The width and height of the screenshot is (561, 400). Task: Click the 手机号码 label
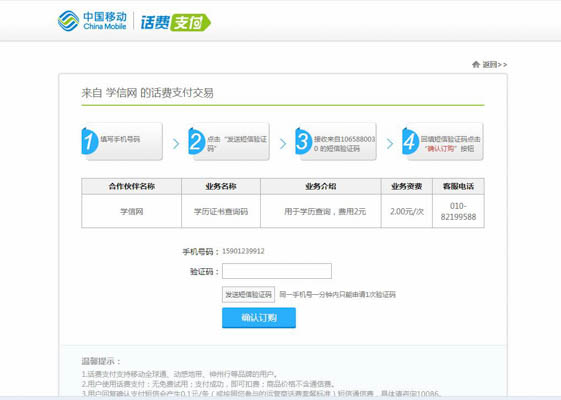200,252
